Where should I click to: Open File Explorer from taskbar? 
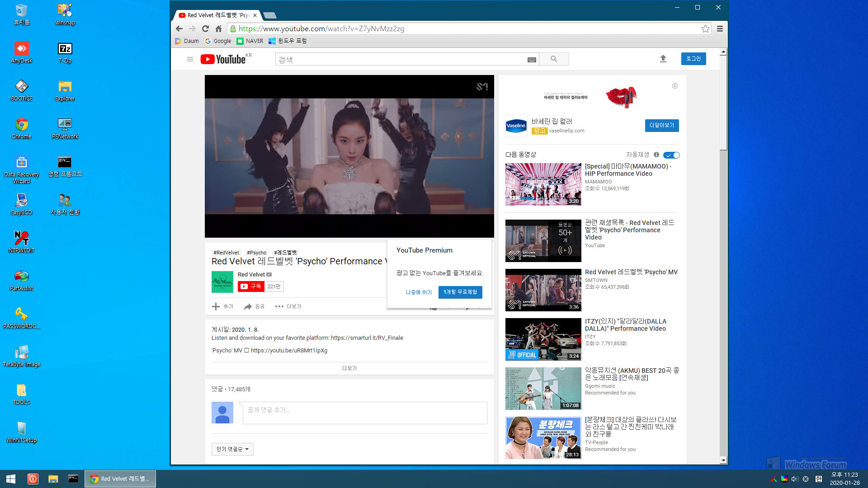53,479
